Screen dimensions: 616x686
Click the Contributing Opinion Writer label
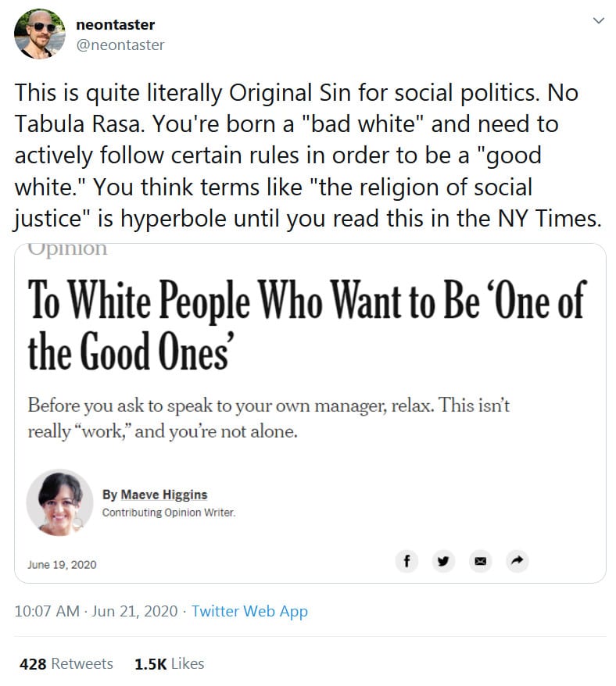point(168,513)
